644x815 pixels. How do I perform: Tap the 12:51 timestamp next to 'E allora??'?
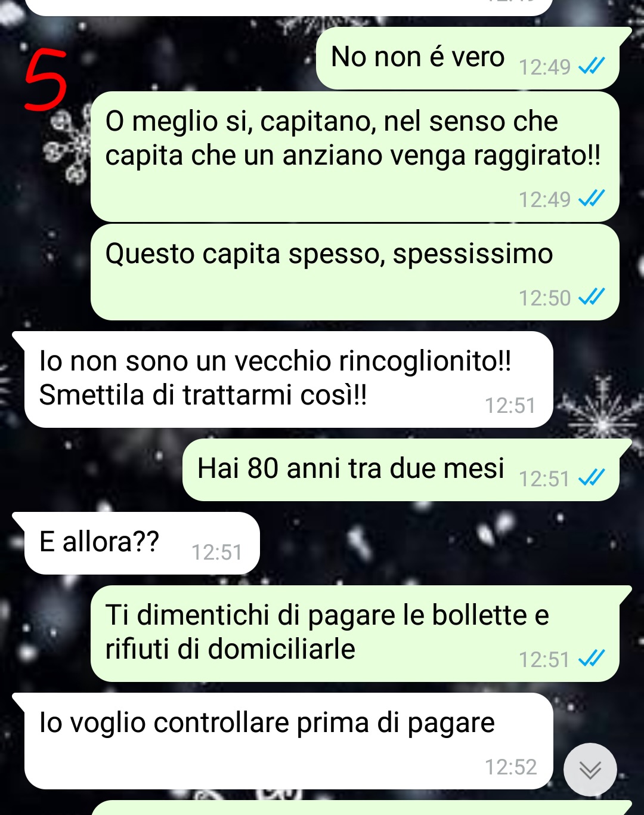pos(216,552)
